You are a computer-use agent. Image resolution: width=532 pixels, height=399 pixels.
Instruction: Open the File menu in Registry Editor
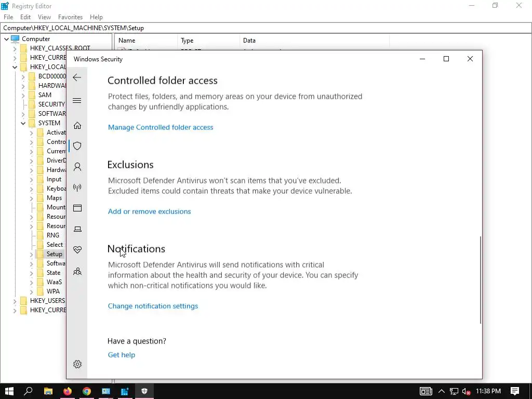click(x=8, y=17)
